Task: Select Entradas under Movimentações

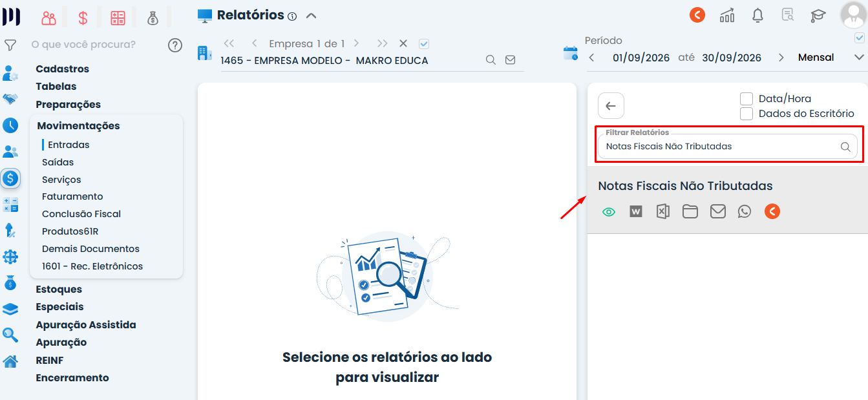Action: click(69, 145)
